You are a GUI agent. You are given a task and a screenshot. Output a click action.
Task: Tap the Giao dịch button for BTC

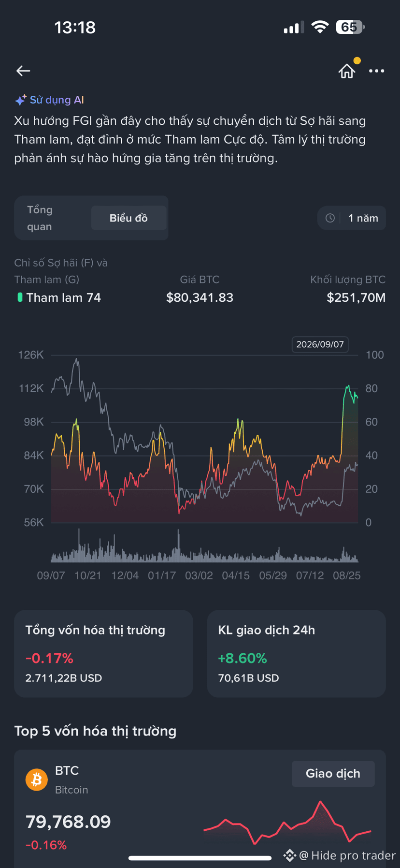[x=333, y=774]
